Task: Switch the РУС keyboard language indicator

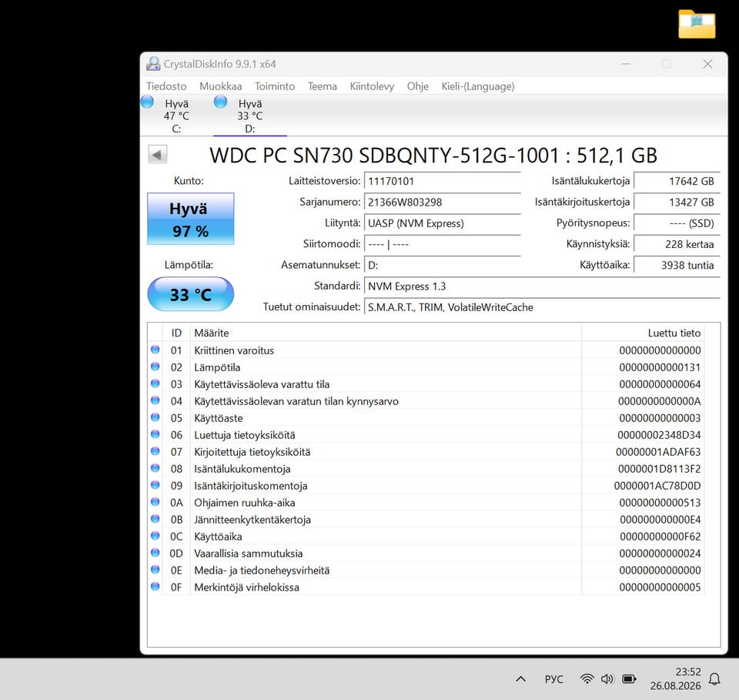Action: point(553,678)
